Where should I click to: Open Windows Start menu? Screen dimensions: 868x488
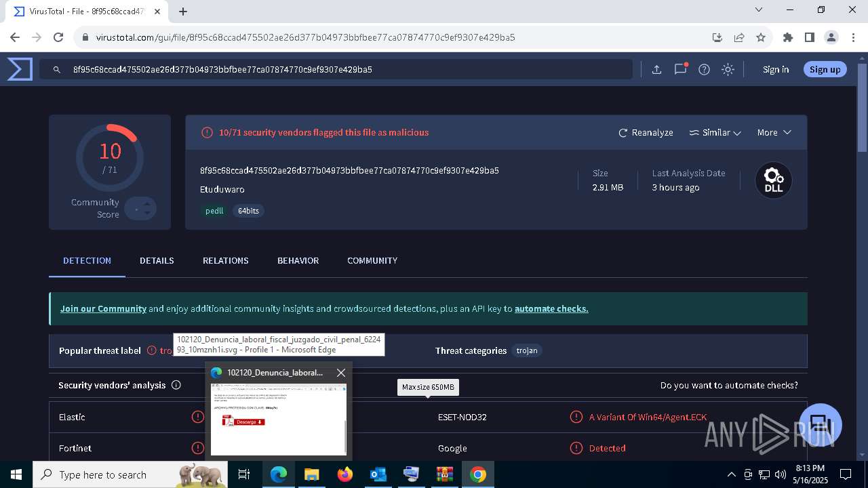pyautogui.click(x=16, y=474)
